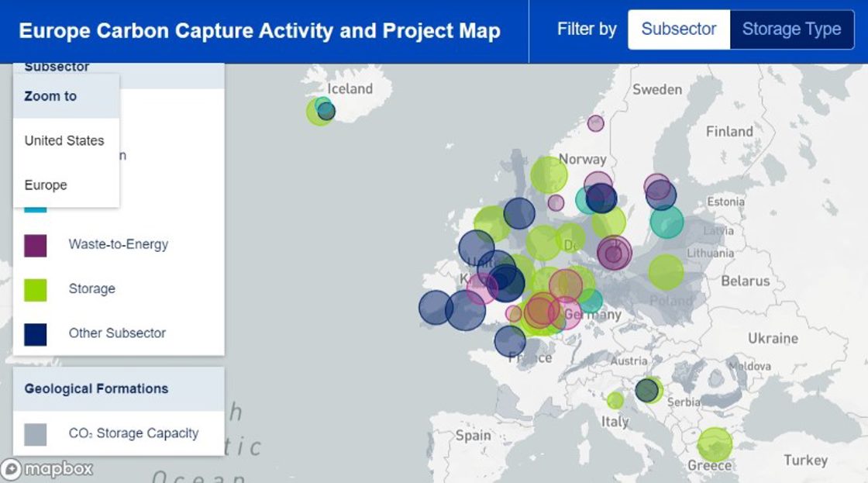Image resolution: width=868 pixels, height=483 pixels.
Task: Click the green storage marker over Greece
Action: (x=714, y=444)
